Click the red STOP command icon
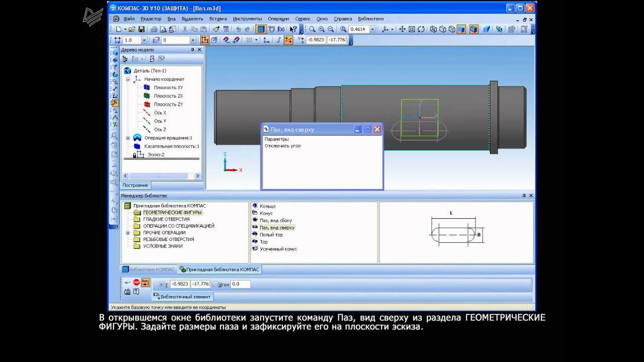This screenshot has height=362, width=644. (136, 283)
